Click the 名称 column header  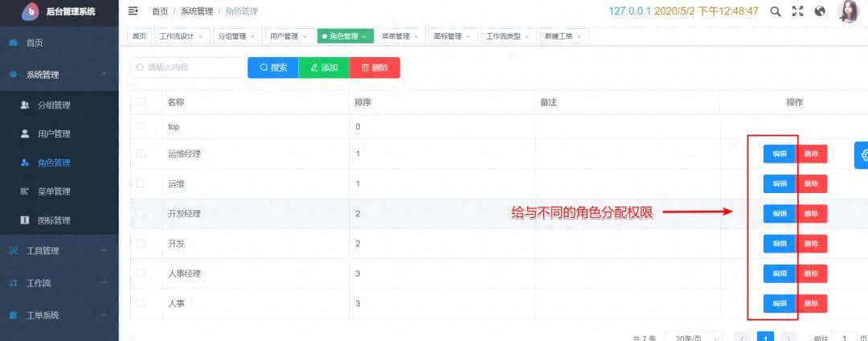coord(176,102)
